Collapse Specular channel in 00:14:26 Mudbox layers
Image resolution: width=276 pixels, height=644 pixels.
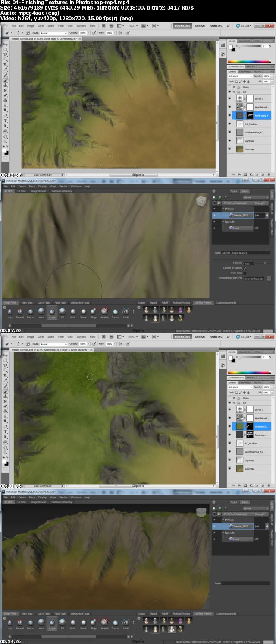pyautogui.click(x=223, y=533)
